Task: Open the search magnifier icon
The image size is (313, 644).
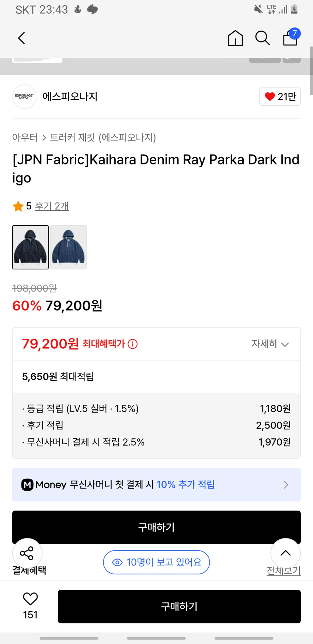Action: click(262, 38)
